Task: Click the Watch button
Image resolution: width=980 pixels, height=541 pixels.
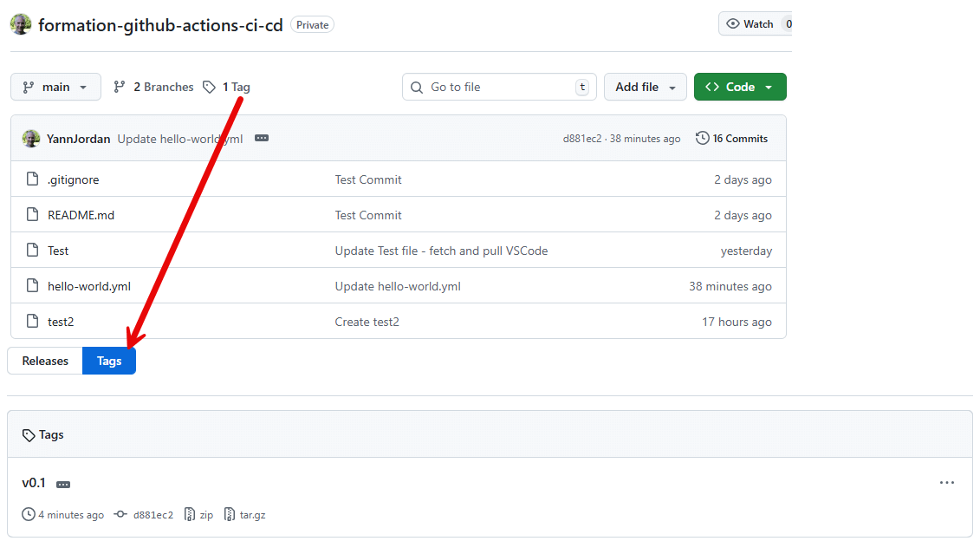Action: (753, 24)
